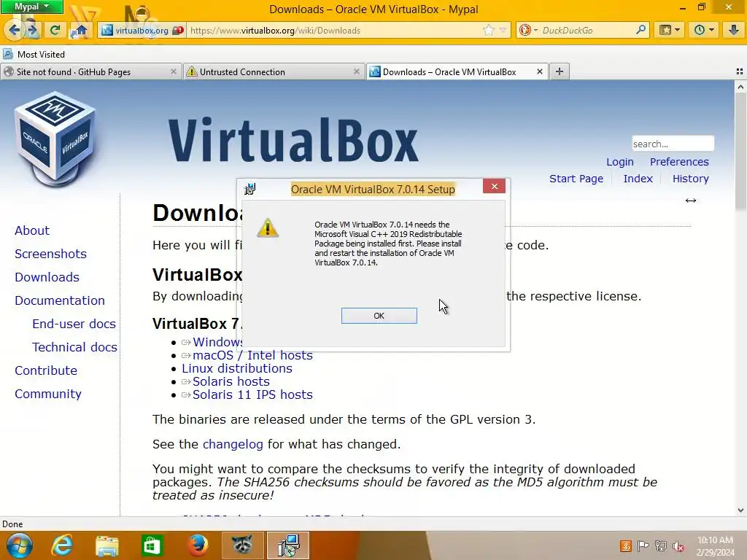Click the address bar URL field
The height and width of the screenshot is (560, 747).
coord(333,31)
